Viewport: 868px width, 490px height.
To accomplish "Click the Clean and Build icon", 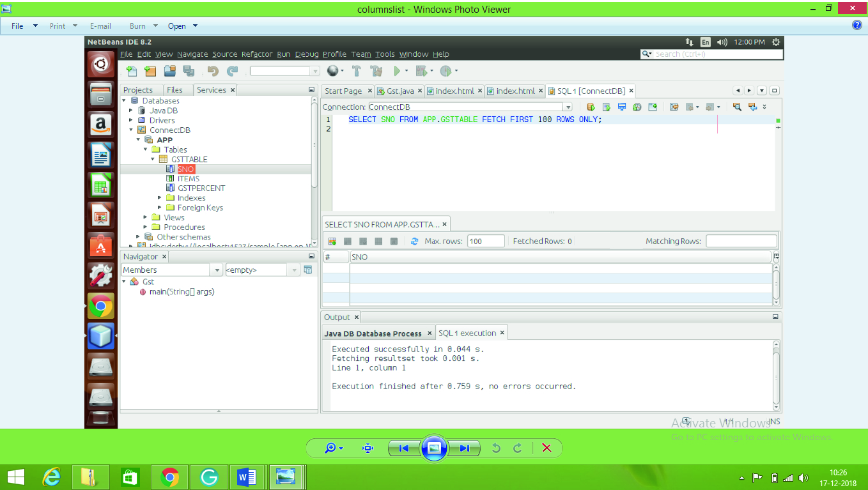I will pyautogui.click(x=376, y=71).
